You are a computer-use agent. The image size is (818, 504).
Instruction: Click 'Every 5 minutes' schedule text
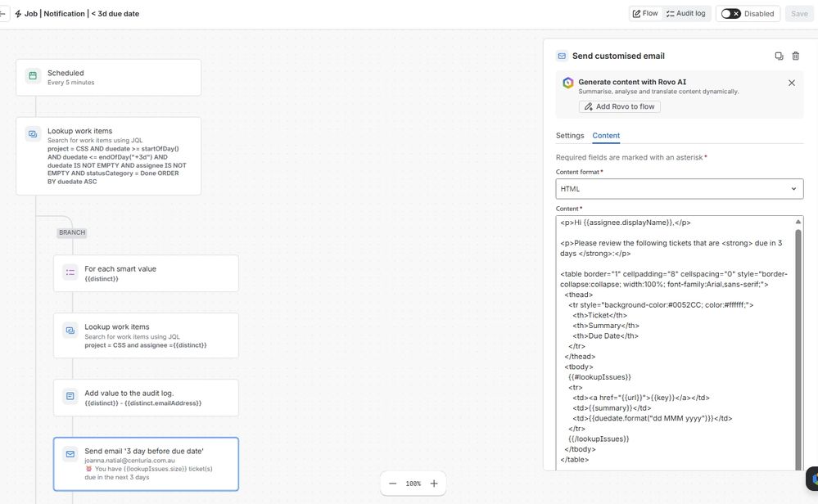(71, 83)
